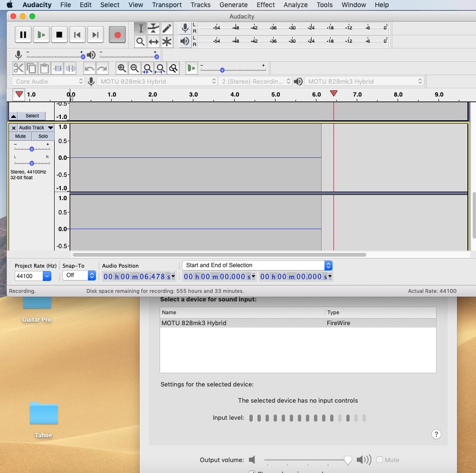
Task: Click the Zoom In icon
Action: [122, 68]
